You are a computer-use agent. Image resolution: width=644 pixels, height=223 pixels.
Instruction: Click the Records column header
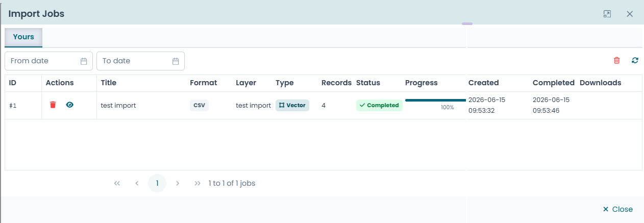click(x=336, y=83)
